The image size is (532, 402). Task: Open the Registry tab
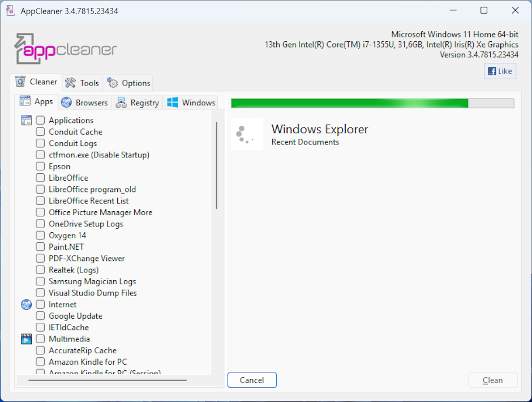tap(138, 102)
